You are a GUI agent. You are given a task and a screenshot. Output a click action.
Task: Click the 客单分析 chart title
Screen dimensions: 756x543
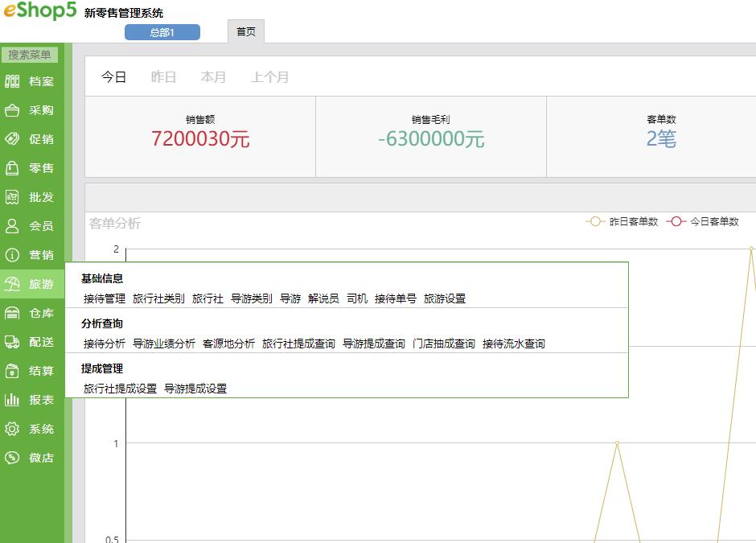(x=115, y=224)
